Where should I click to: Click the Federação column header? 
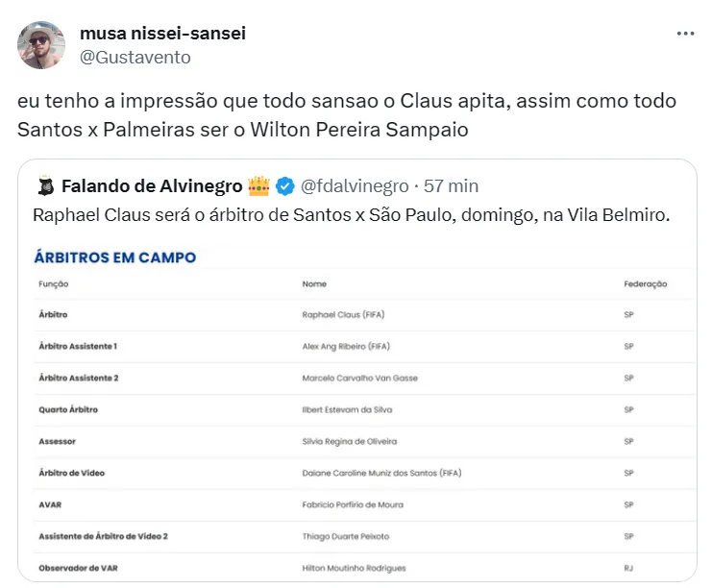pyautogui.click(x=645, y=284)
